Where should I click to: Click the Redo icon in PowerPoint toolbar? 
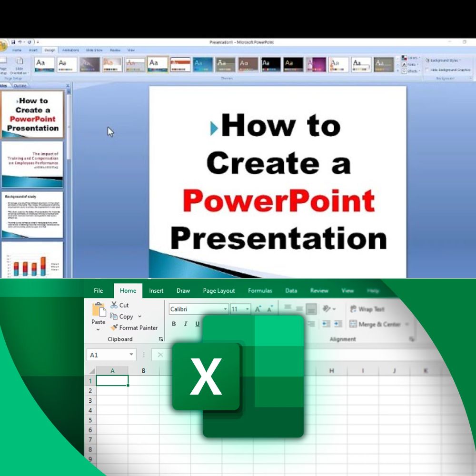30,42
